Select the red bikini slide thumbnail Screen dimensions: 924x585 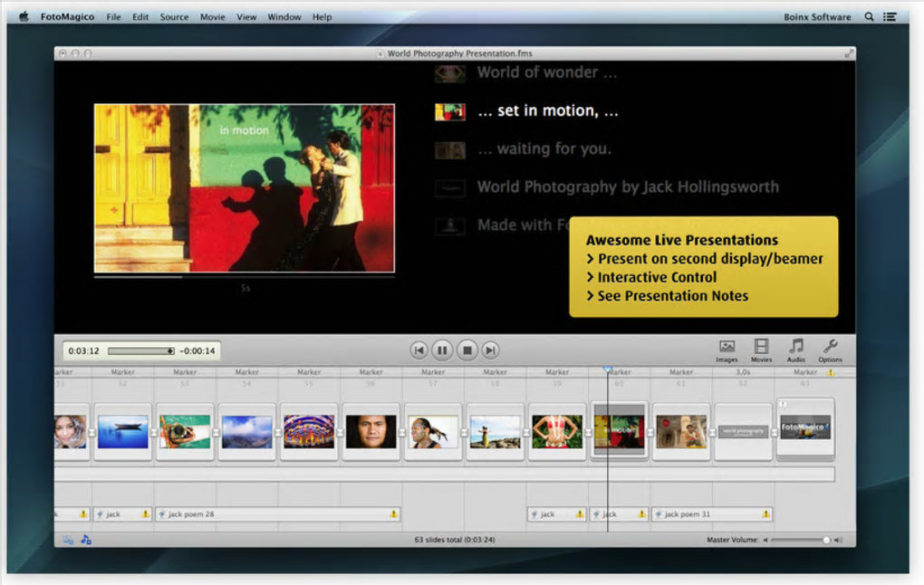557,431
